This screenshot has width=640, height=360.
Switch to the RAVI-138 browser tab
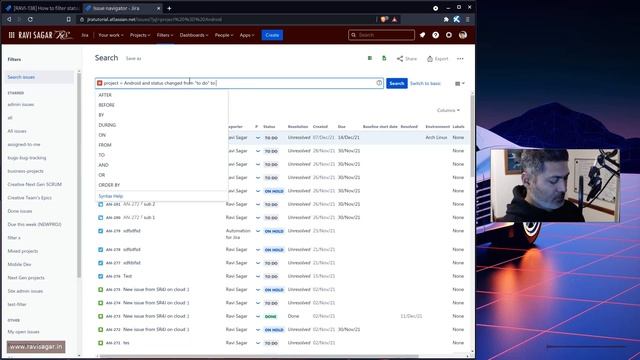coord(42,8)
